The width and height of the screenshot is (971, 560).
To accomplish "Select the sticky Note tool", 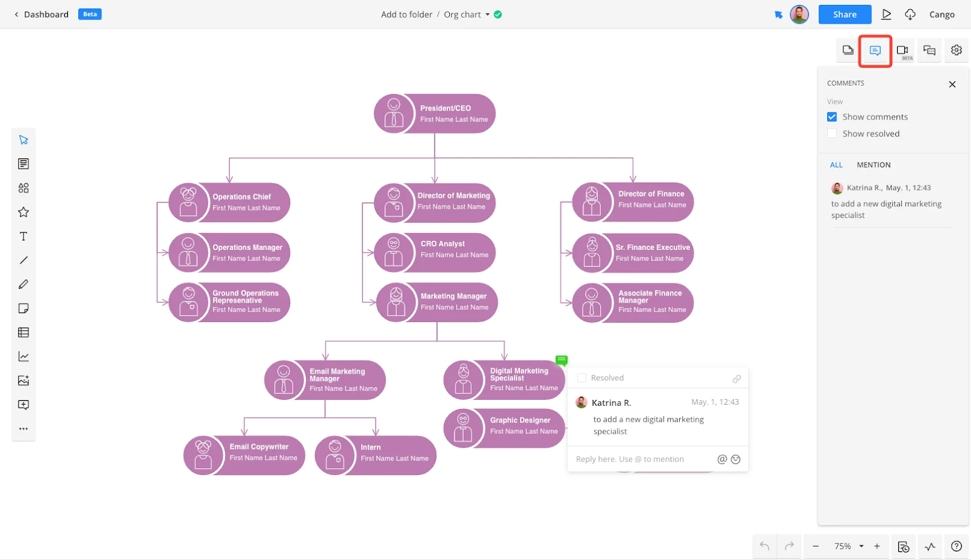I will [23, 308].
